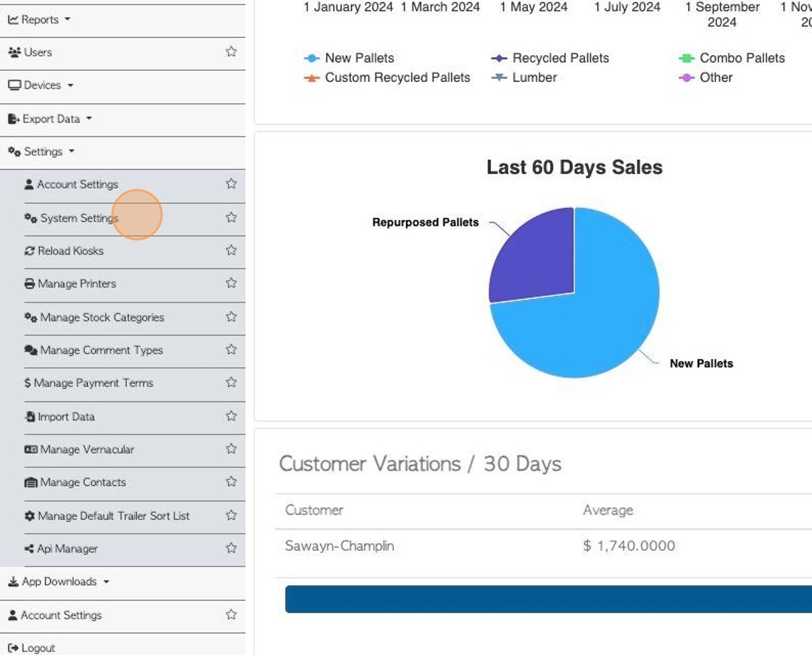Star the bottom Account Settings menu item
Viewport: 812px width, 655px height.
pos(231,614)
